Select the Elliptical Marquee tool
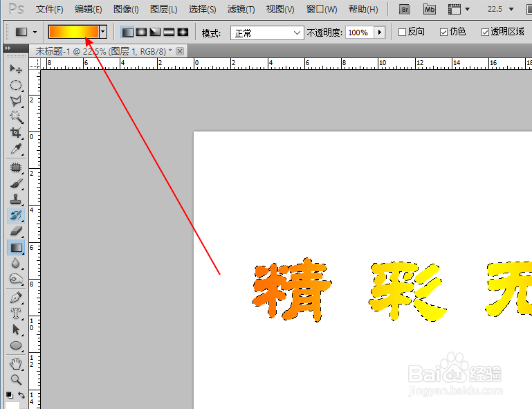 [16, 85]
